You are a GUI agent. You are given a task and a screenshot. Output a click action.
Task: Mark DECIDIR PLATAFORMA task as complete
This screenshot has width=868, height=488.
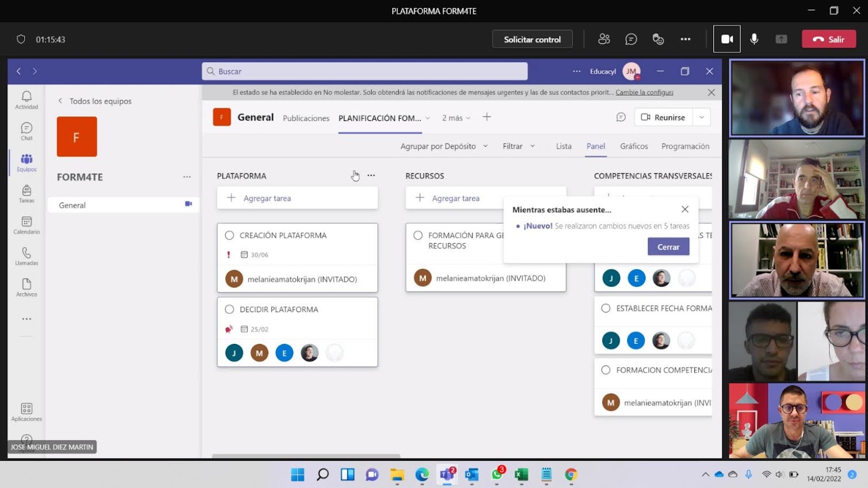230,309
